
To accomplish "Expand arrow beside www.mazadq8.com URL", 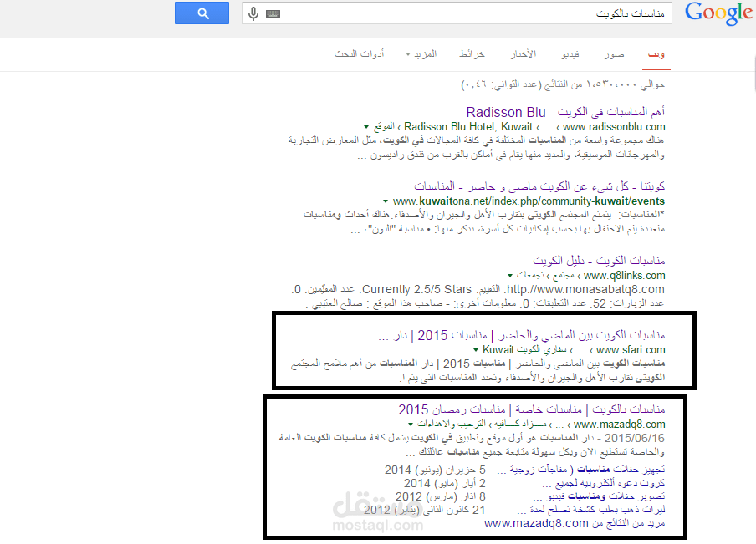I will [x=411, y=425].
